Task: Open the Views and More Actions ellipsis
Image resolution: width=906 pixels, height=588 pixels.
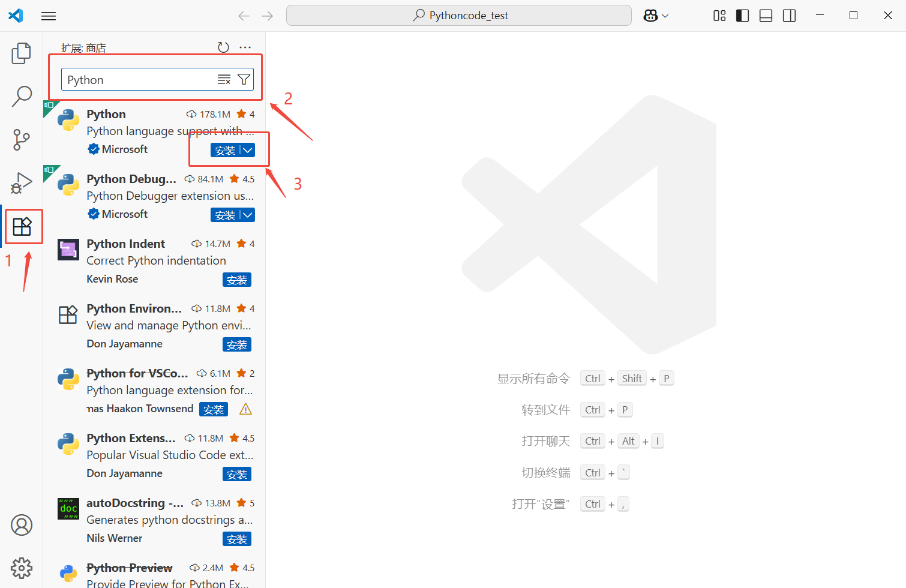Action: tap(245, 47)
